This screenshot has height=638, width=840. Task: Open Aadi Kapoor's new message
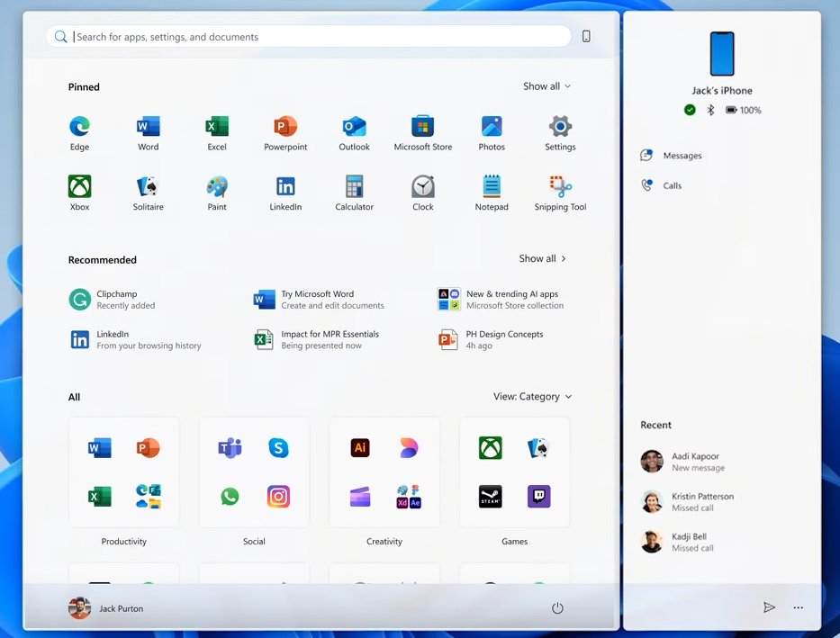(x=682, y=462)
